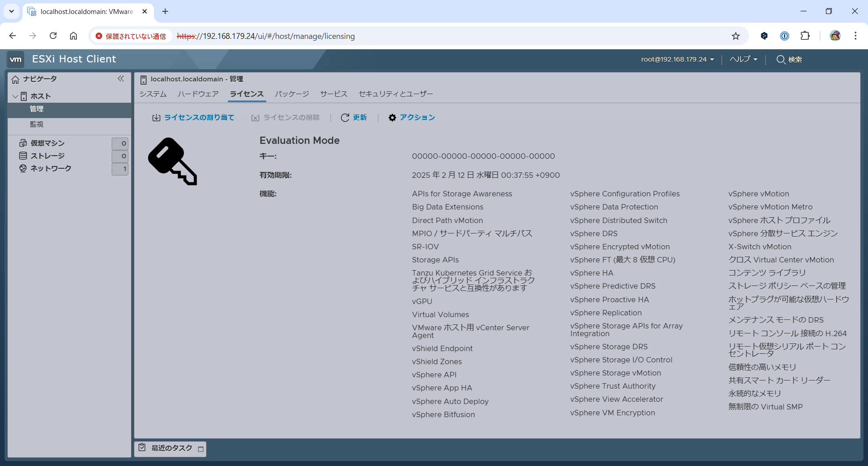Open the ヘルプ help dropdown
Viewport: 868px width, 466px height.
click(x=744, y=59)
